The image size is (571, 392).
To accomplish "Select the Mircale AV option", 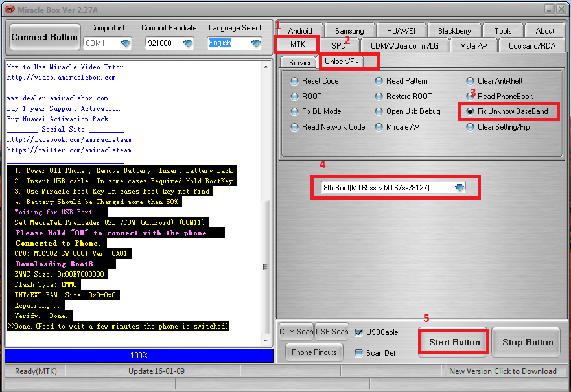I will click(x=397, y=127).
